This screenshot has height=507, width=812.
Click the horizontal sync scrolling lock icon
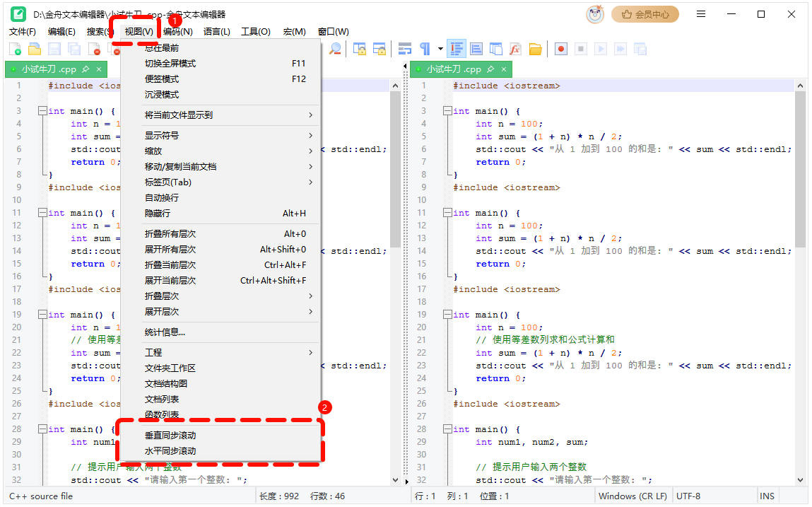(379, 49)
